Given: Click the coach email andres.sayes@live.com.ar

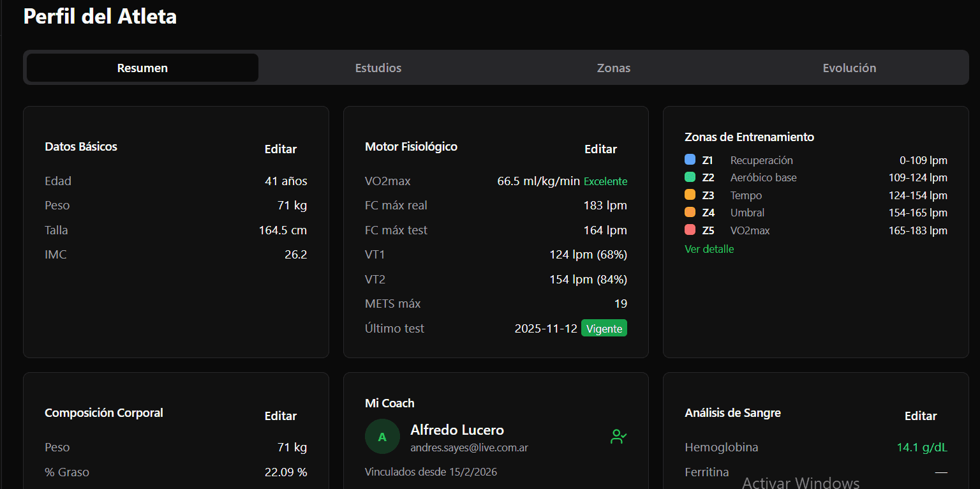Looking at the screenshot, I should (x=469, y=448).
